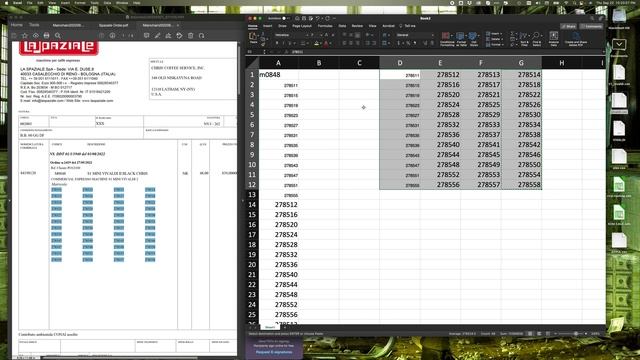Expand the Name Box dropdown
The image size is (640, 360).
[x=264, y=52]
